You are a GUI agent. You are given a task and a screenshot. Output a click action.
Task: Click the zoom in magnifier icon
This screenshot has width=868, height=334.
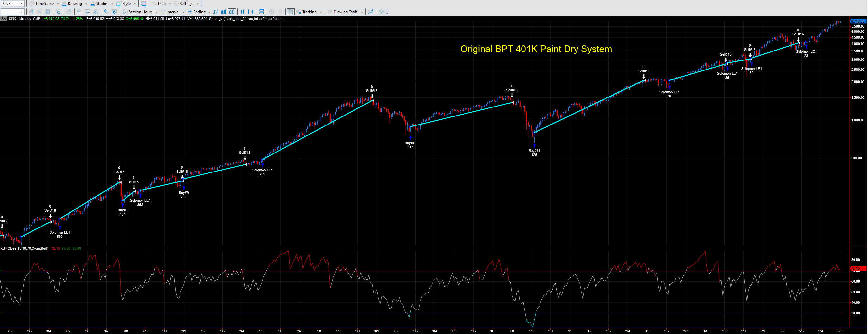tap(272, 12)
